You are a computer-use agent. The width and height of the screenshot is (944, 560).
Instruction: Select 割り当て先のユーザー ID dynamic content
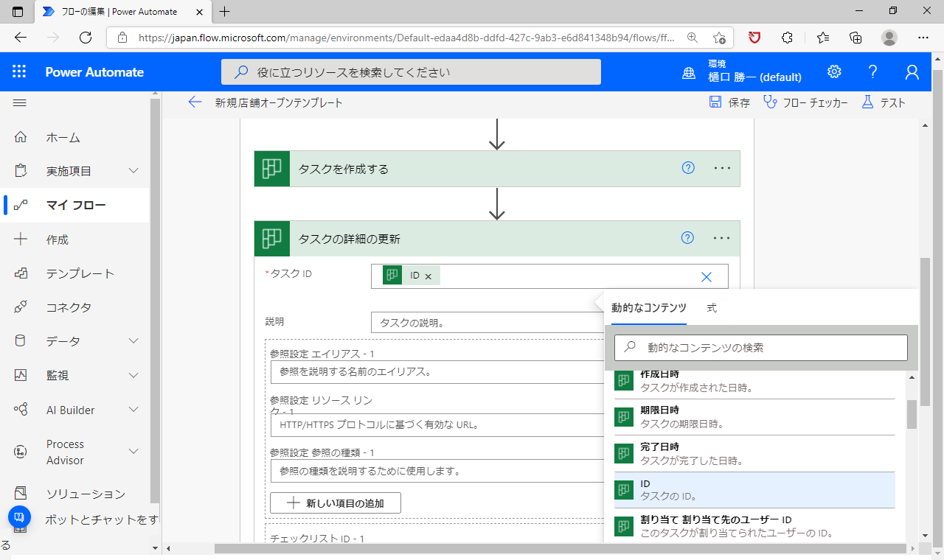[x=754, y=526]
